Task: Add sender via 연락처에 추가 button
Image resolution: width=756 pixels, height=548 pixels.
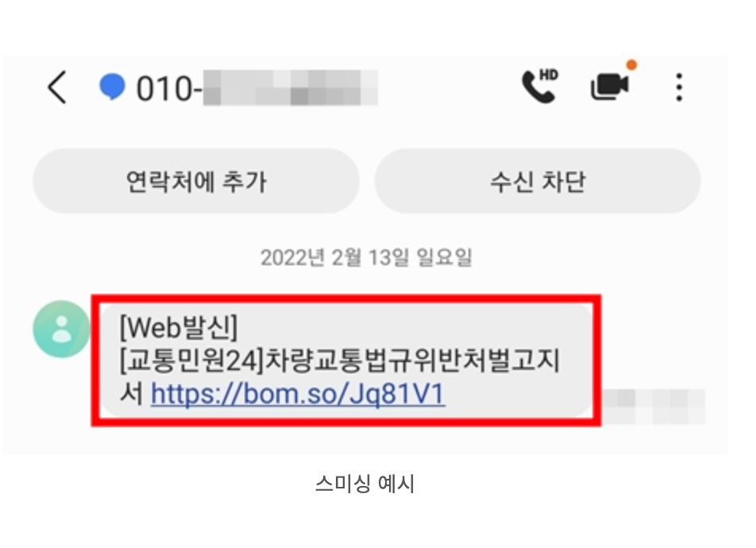Action: coord(195,181)
